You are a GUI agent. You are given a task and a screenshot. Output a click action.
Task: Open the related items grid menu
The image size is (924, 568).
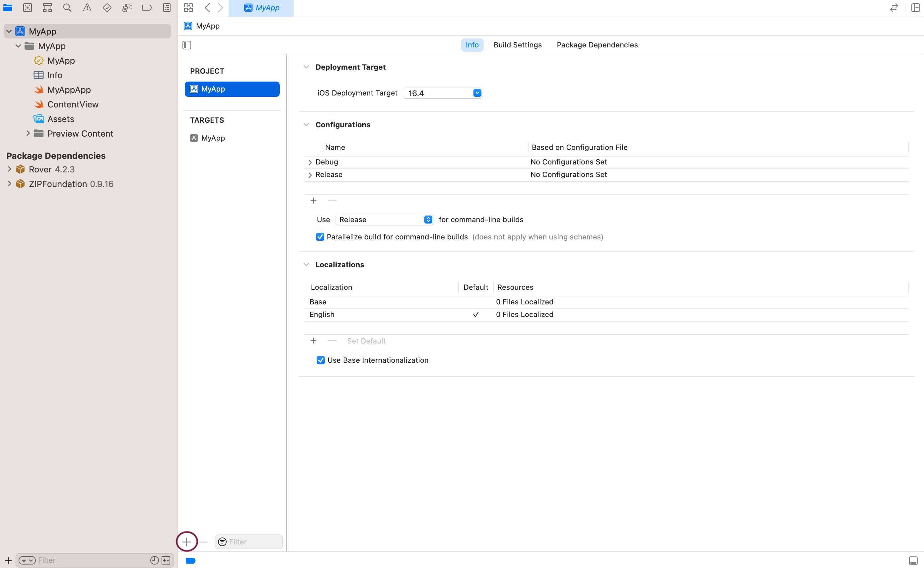(188, 8)
